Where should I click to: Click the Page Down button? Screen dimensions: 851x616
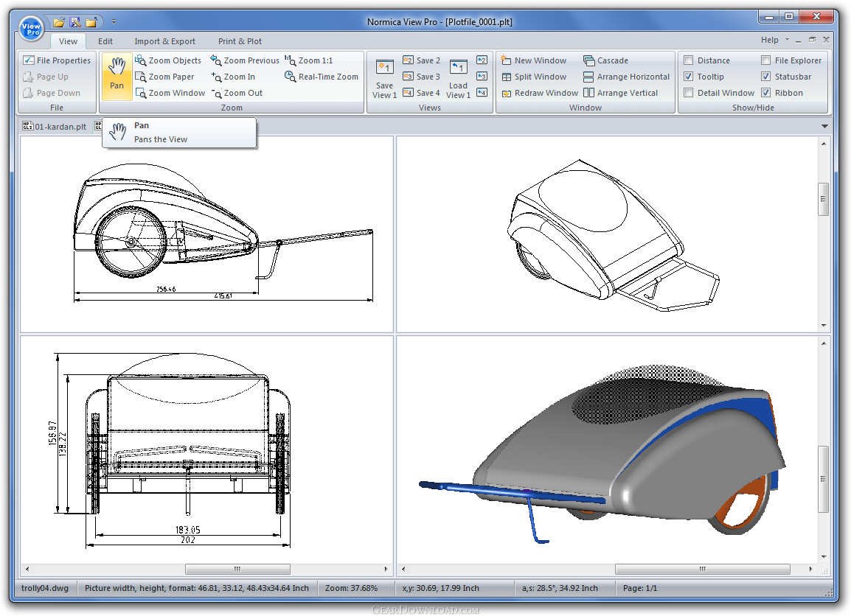click(x=52, y=93)
